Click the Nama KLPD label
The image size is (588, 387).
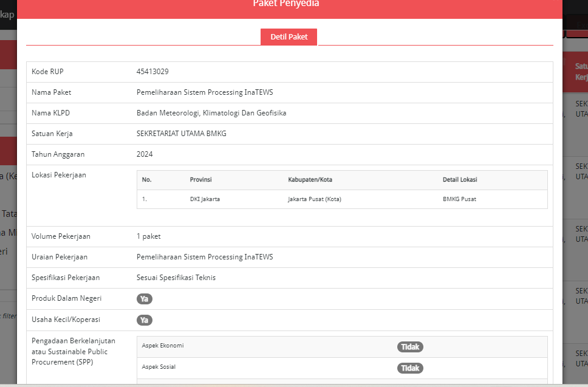click(50, 113)
